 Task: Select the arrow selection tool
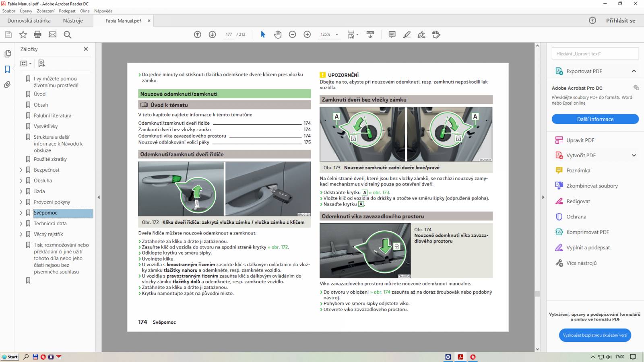tap(263, 35)
